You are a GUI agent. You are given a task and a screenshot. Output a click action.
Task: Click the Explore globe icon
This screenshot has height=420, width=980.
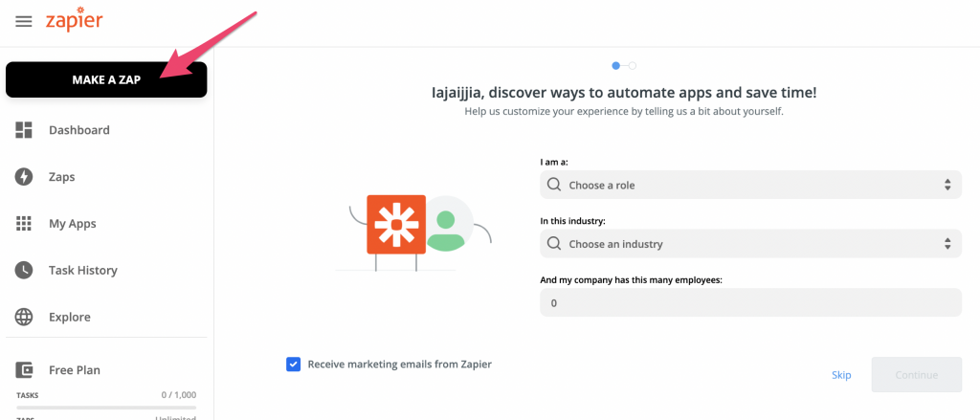pos(25,318)
